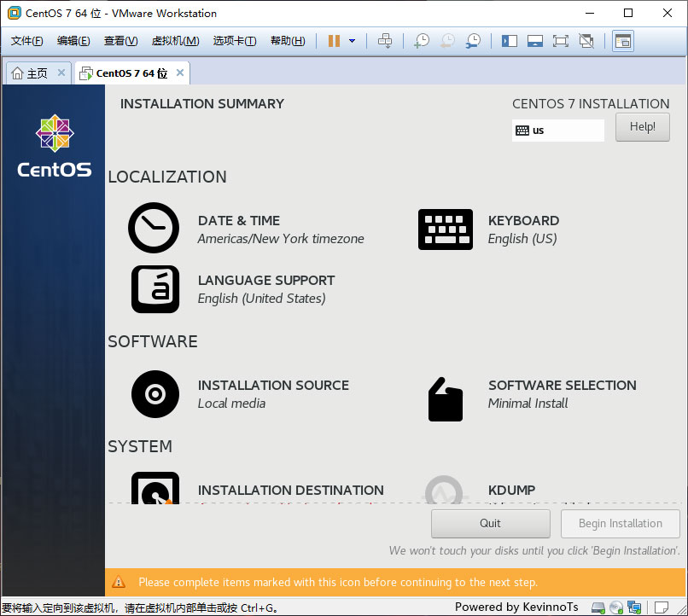
Task: Open the DATE & TIME settings label
Action: [281, 230]
